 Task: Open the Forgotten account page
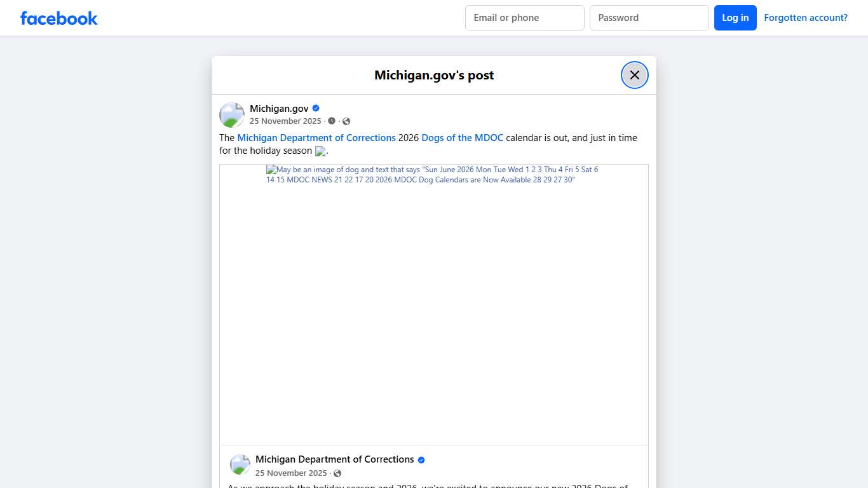click(806, 17)
